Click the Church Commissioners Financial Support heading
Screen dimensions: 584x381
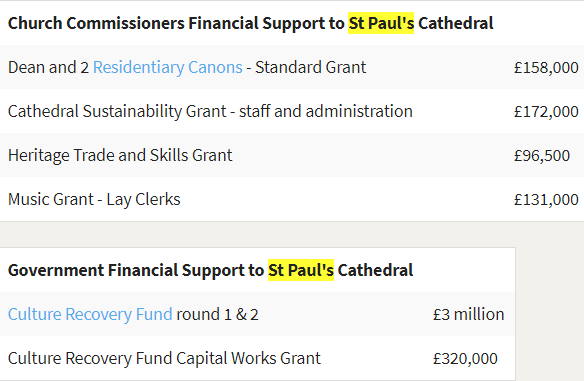point(251,23)
